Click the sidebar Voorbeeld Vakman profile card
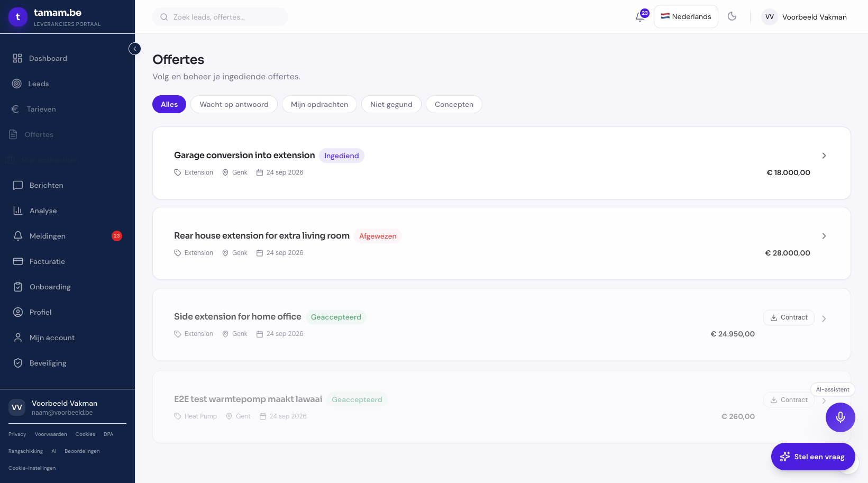868x483 pixels. tap(67, 407)
